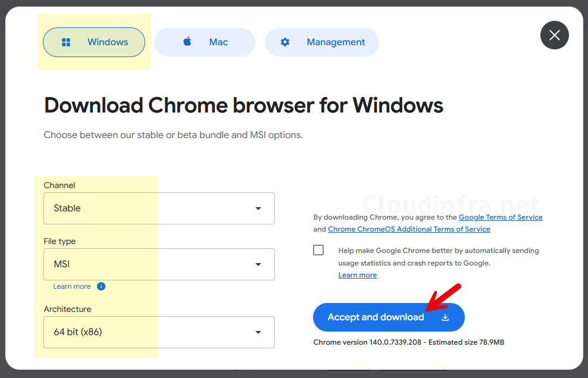Close the download dialog with X
The width and height of the screenshot is (588, 378).
(554, 35)
